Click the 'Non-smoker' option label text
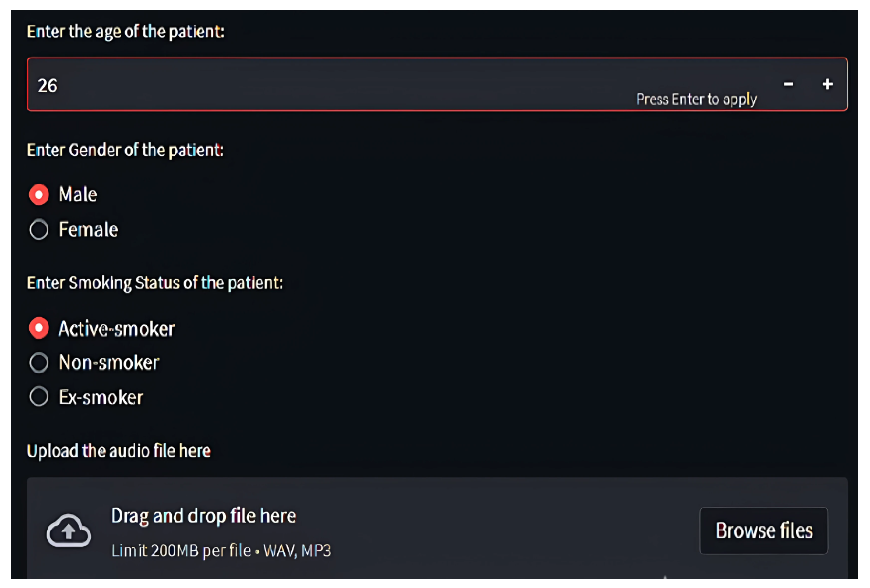Screen dimensions: 870x588 coord(109,363)
